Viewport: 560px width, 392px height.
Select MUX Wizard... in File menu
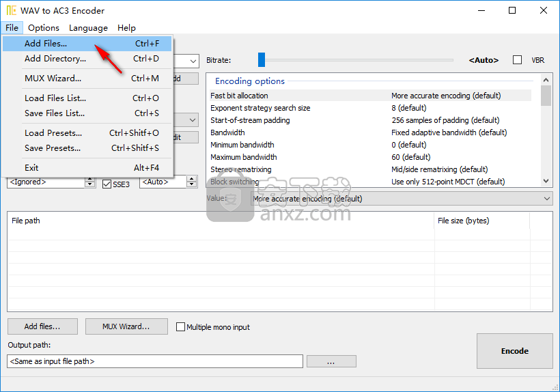coord(87,78)
